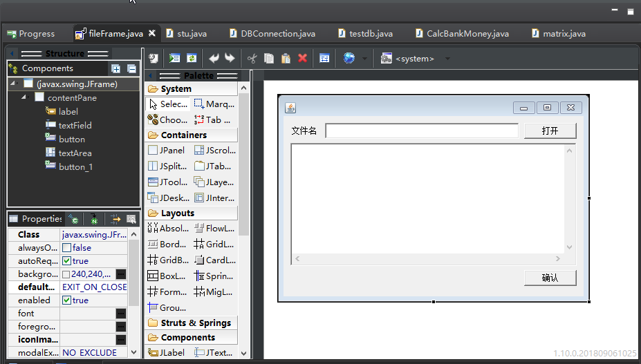Image resolution: width=641 pixels, height=364 pixels.
Task: Click the 文件名 text field in design
Action: click(x=422, y=131)
